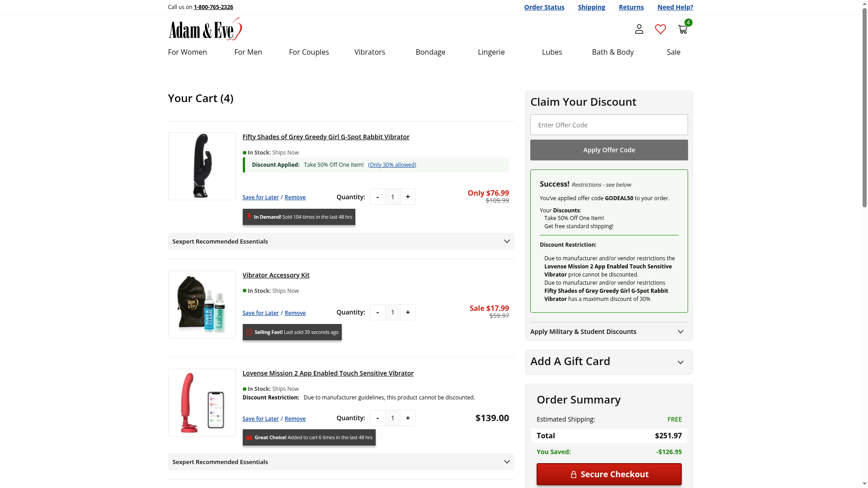868x488 pixels.
Task: Click the Vibrator Accessory Kit product thumbnail
Action: pyautogui.click(x=202, y=305)
